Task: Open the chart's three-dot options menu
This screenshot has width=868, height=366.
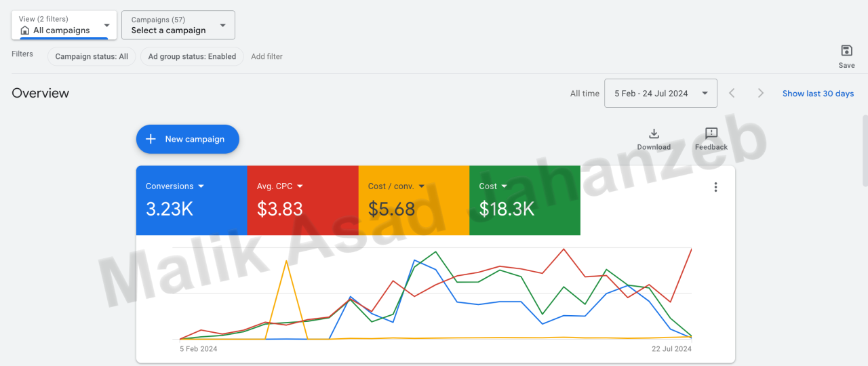Action: pos(715,187)
